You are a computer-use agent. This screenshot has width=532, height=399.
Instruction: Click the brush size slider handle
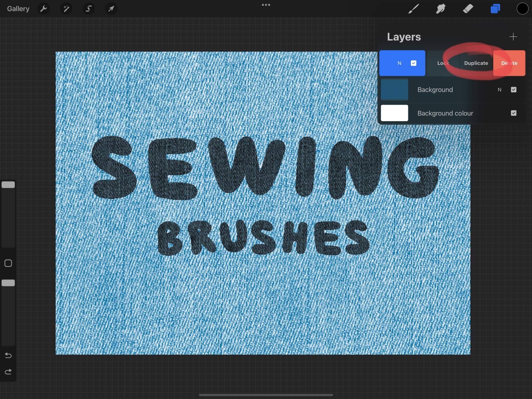pos(8,185)
